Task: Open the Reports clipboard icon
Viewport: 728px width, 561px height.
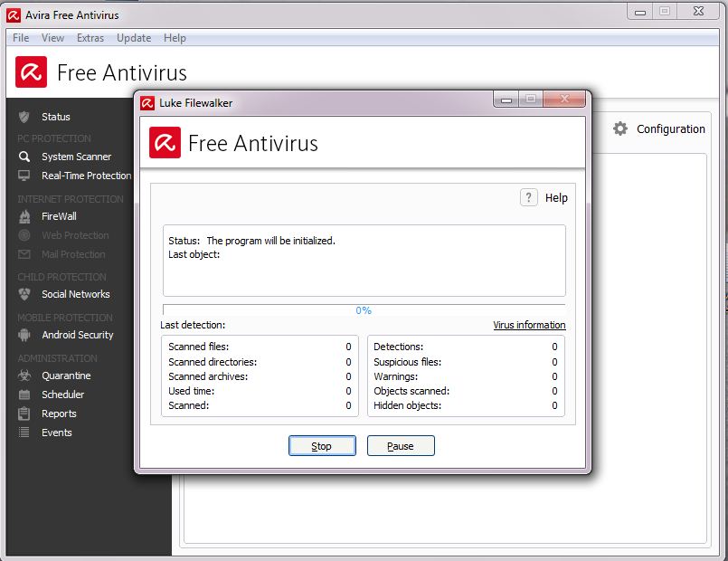Action: tap(24, 414)
